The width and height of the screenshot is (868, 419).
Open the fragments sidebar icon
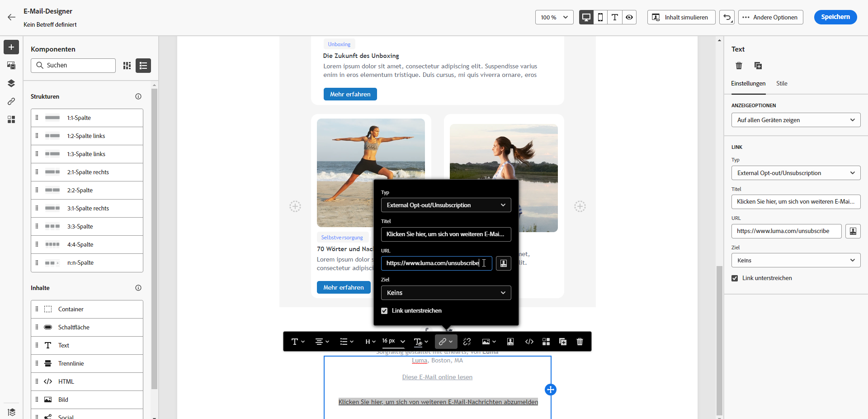11,119
